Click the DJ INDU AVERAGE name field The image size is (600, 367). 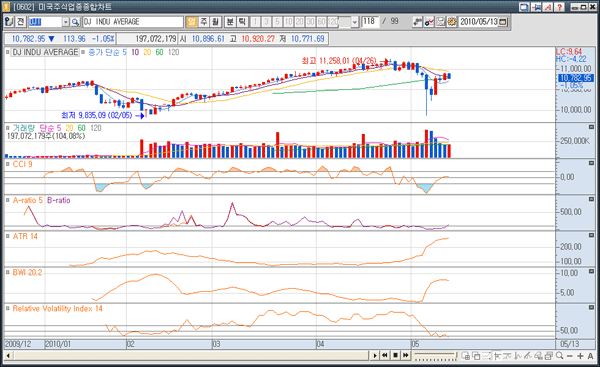(x=133, y=22)
